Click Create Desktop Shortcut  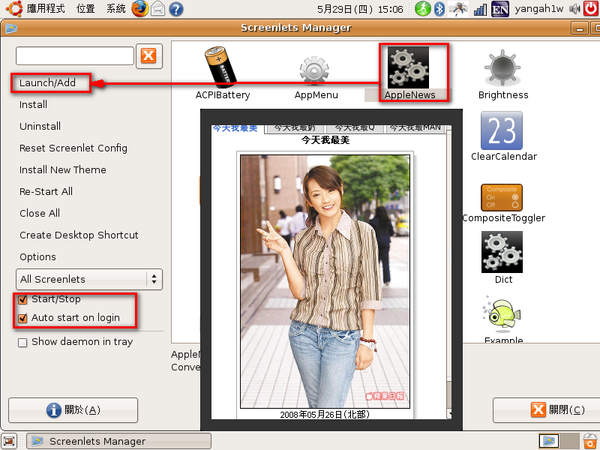[79, 235]
